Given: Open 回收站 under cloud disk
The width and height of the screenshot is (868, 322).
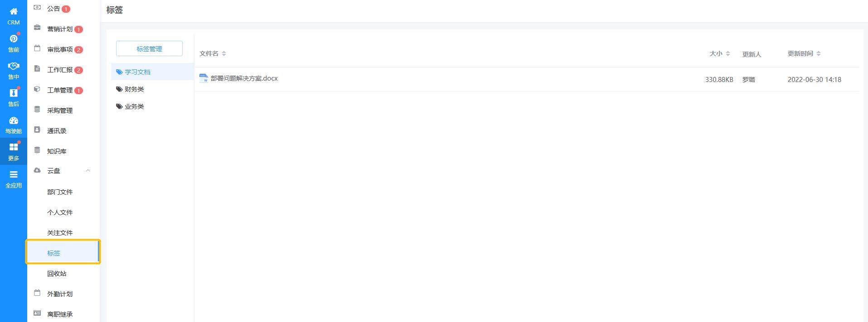Looking at the screenshot, I should point(57,274).
